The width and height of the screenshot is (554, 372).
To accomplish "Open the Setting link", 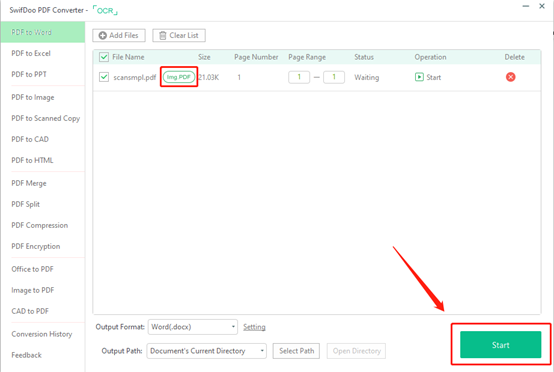I will [x=254, y=327].
